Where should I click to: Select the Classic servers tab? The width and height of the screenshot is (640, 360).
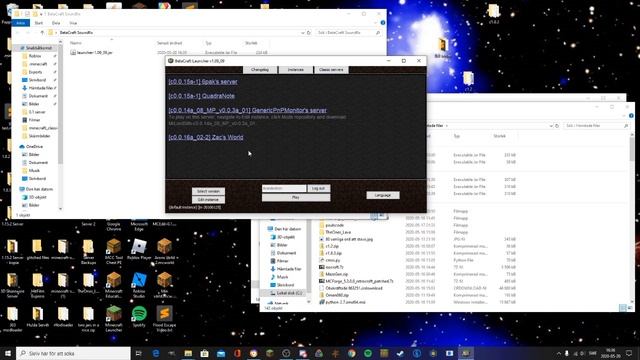[331, 70]
